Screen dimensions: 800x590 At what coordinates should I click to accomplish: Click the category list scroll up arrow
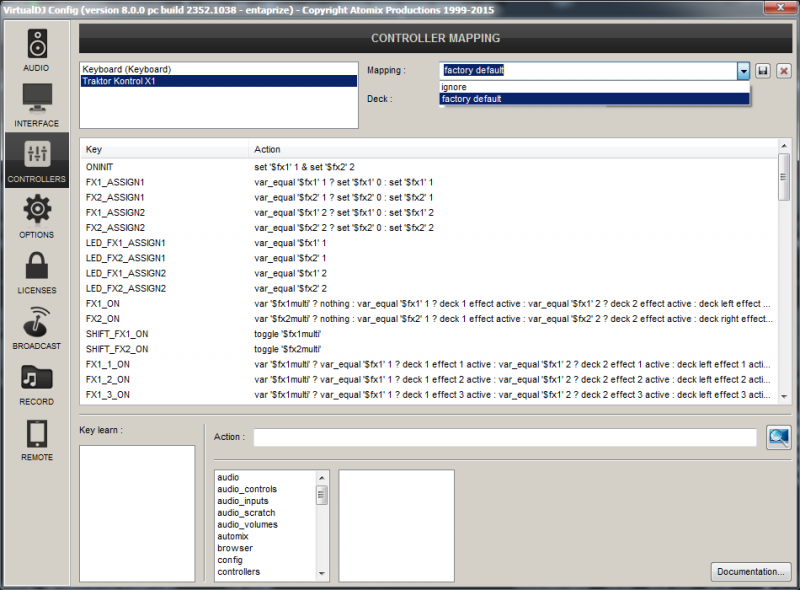tap(321, 478)
